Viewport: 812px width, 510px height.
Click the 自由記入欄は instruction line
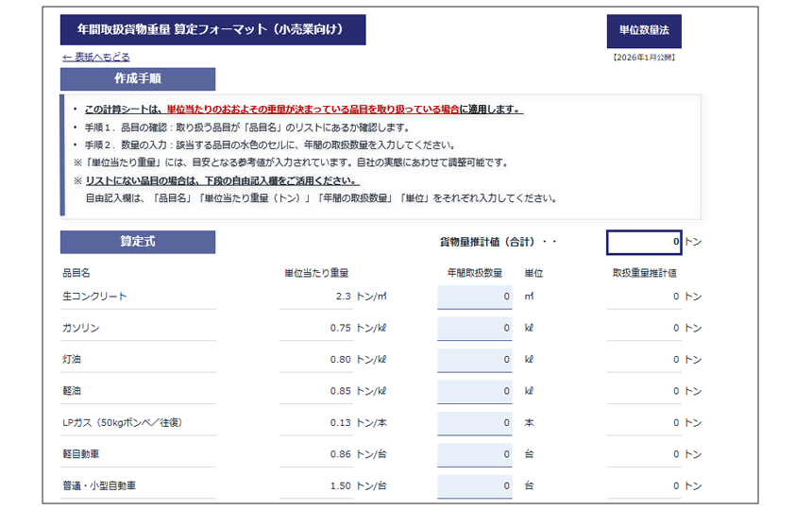[x=321, y=198]
